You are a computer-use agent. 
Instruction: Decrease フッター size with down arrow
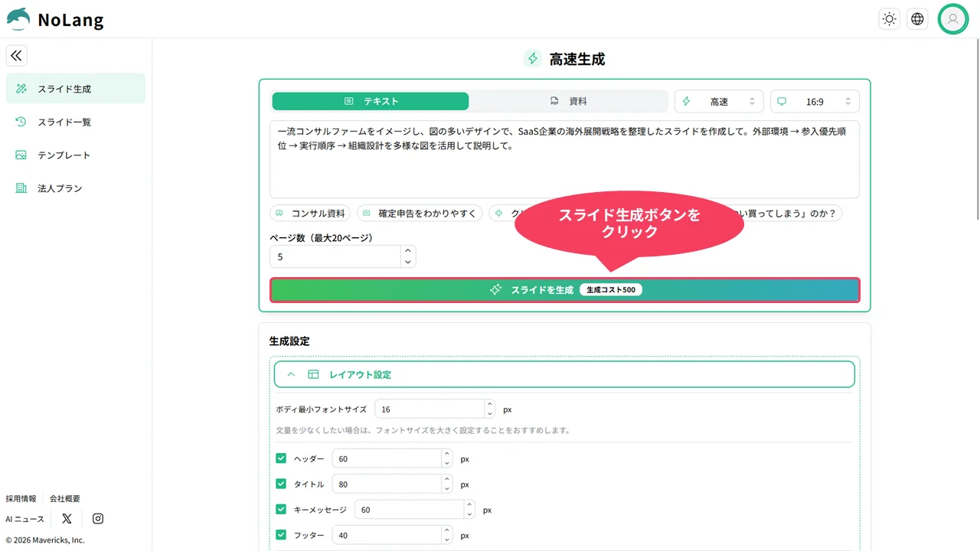click(x=447, y=540)
